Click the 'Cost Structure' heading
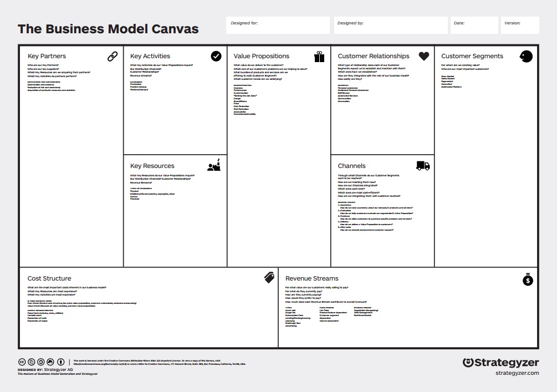This screenshot has width=557, height=392. (x=49, y=278)
